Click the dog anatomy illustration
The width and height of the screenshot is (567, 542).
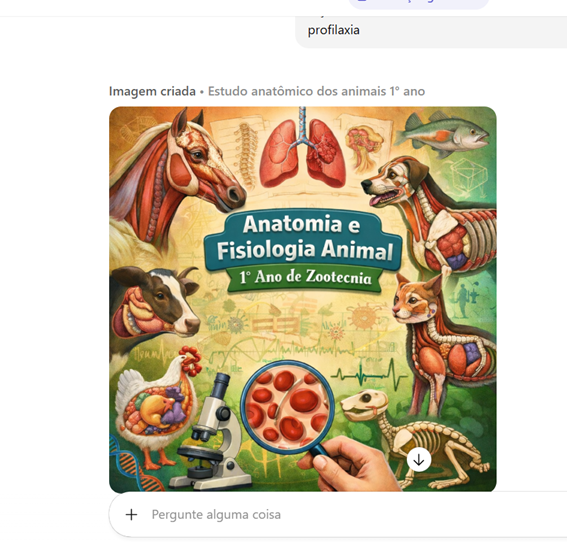[429, 213]
